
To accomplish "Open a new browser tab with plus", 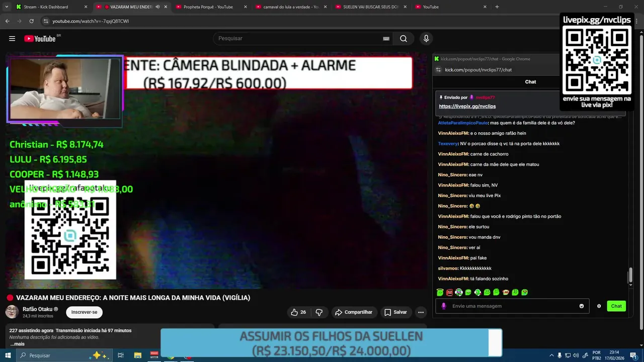I will pyautogui.click(x=497, y=7).
